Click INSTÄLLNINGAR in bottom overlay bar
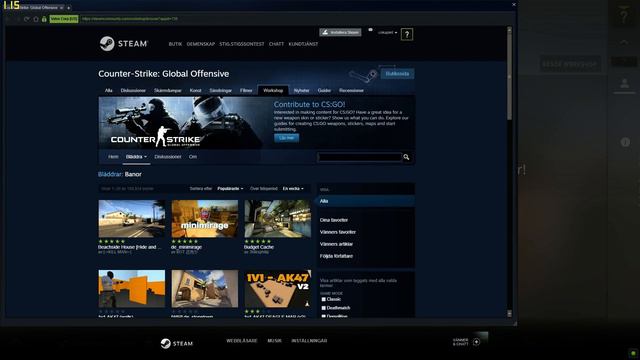 coord(309,341)
